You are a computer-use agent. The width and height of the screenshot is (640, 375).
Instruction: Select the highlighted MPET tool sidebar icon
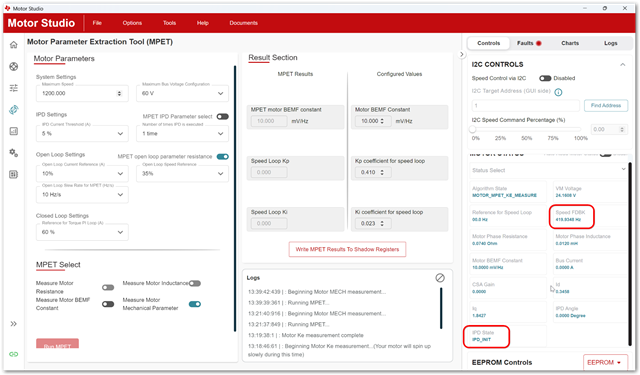click(13, 109)
